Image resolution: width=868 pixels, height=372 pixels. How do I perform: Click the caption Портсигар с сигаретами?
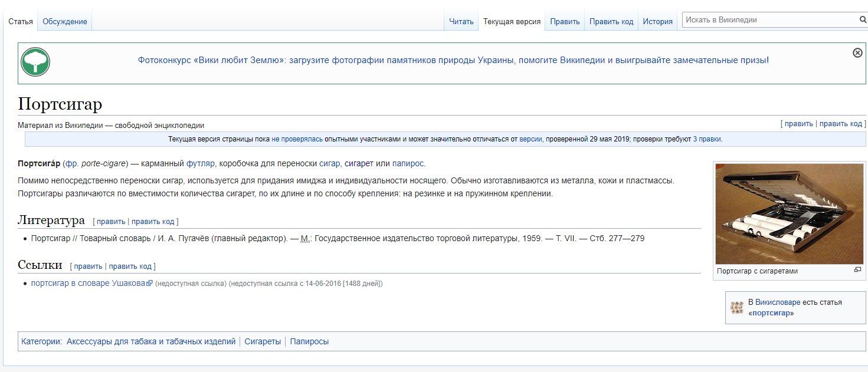tap(757, 271)
